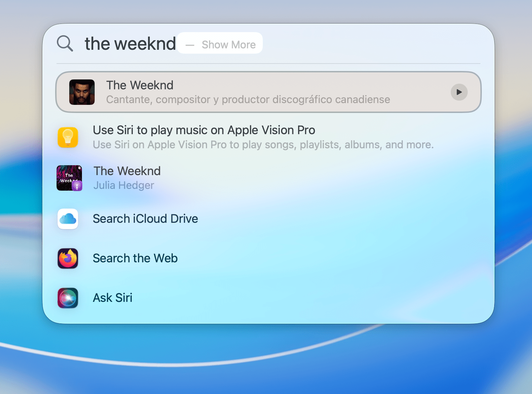This screenshot has height=394, width=532.
Task: Select The Weeknd podcast result title
Action: click(x=127, y=171)
